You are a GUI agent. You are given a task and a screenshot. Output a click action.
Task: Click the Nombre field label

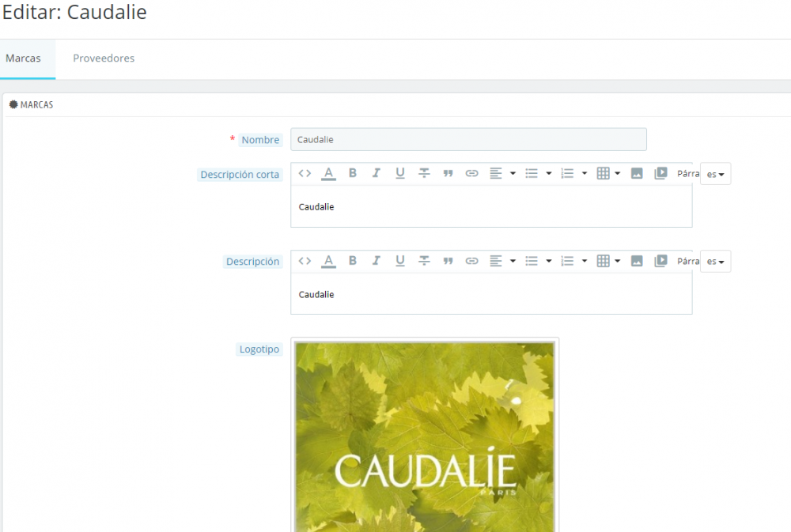pyautogui.click(x=260, y=140)
